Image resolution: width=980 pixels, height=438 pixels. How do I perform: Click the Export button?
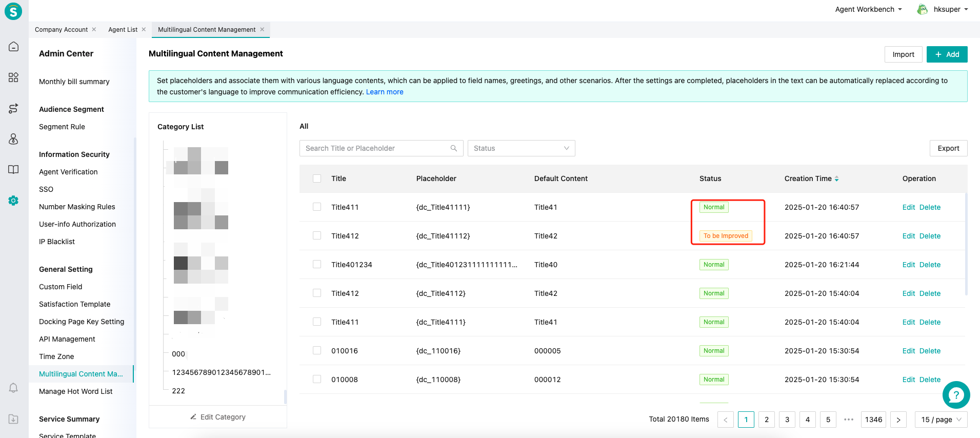tap(948, 148)
